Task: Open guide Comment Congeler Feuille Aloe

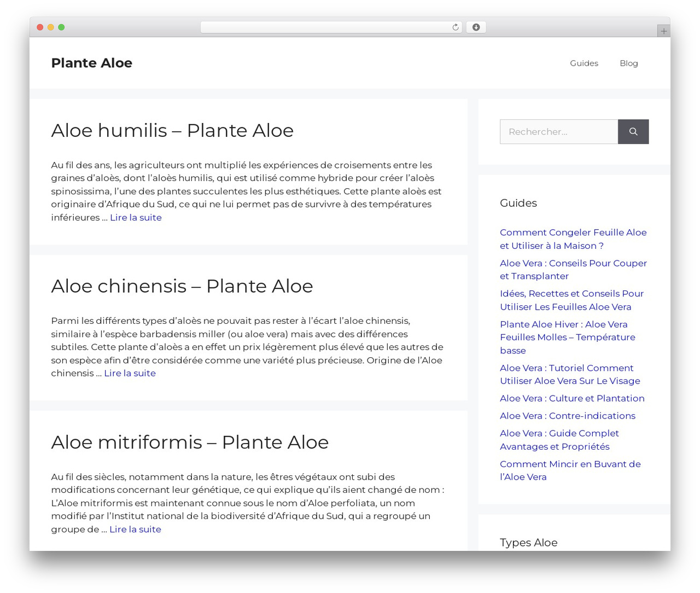Action: (573, 239)
